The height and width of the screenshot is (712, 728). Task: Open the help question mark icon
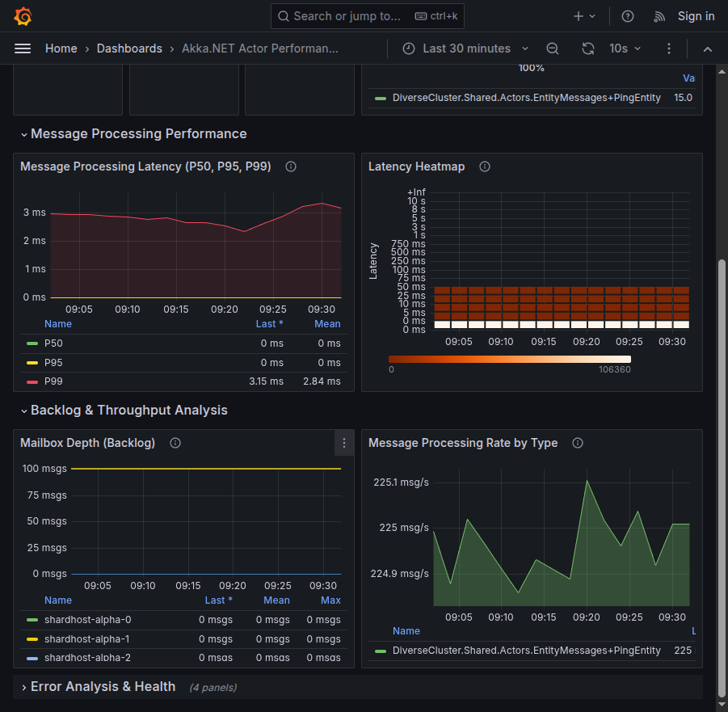(627, 16)
